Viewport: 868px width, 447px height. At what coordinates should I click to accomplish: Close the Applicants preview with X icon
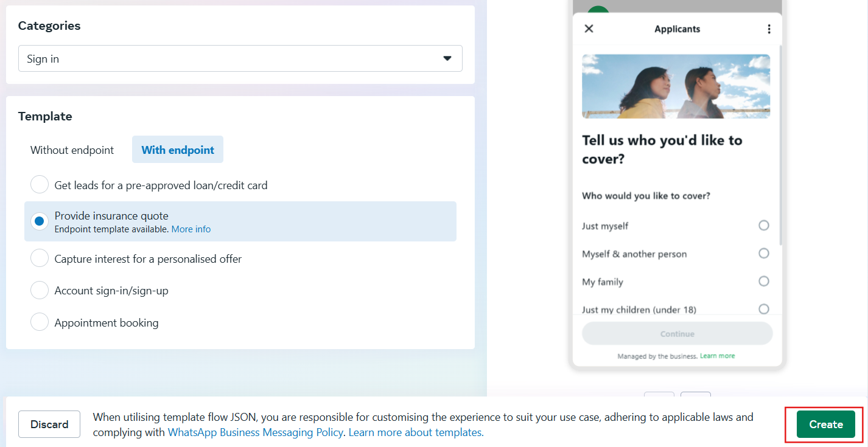(x=589, y=29)
